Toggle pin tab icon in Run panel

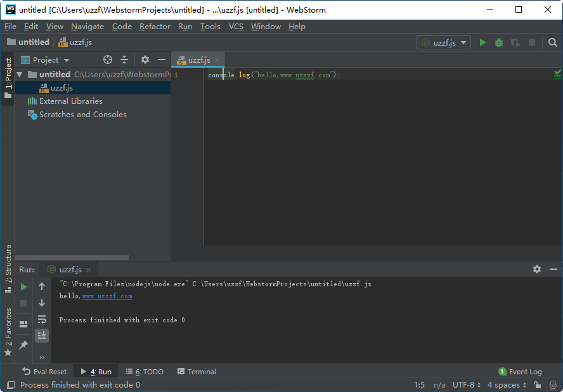23,345
